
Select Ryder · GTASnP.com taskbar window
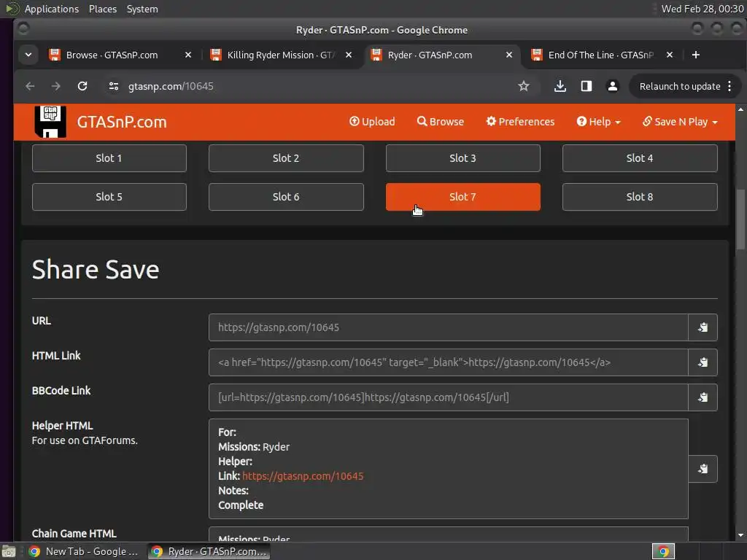[x=209, y=551]
